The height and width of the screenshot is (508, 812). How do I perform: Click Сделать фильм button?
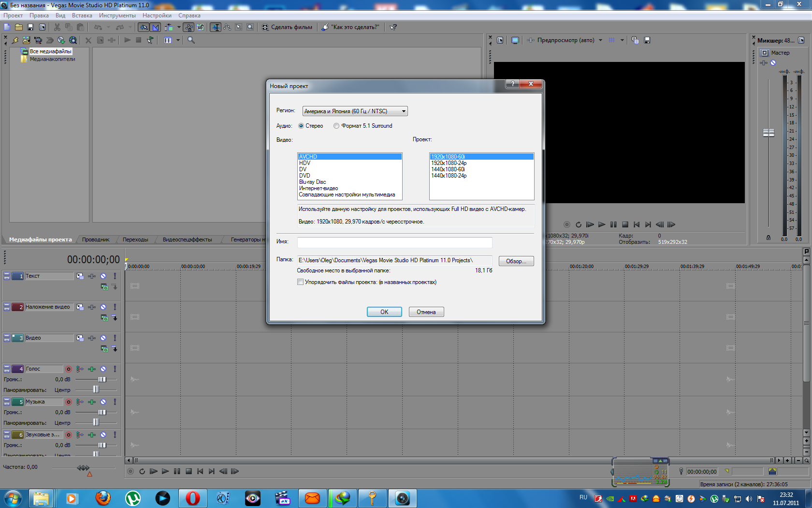click(287, 27)
